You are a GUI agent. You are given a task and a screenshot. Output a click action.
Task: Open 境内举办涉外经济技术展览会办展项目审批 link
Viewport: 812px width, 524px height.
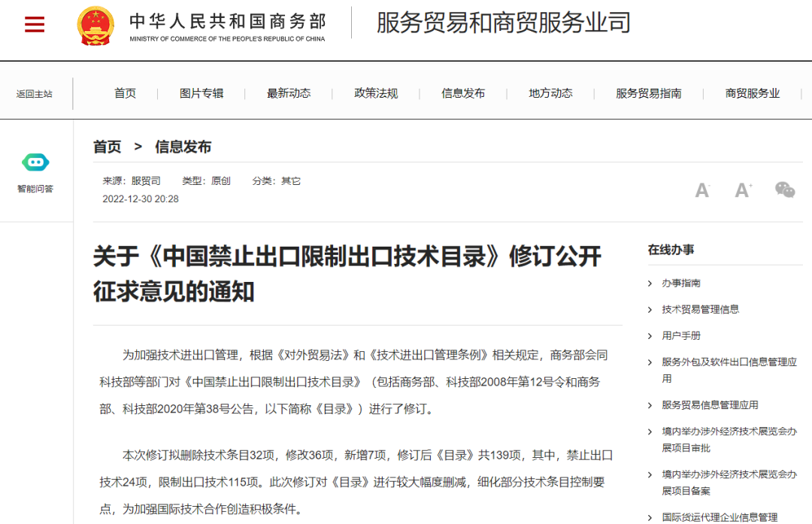(x=729, y=440)
